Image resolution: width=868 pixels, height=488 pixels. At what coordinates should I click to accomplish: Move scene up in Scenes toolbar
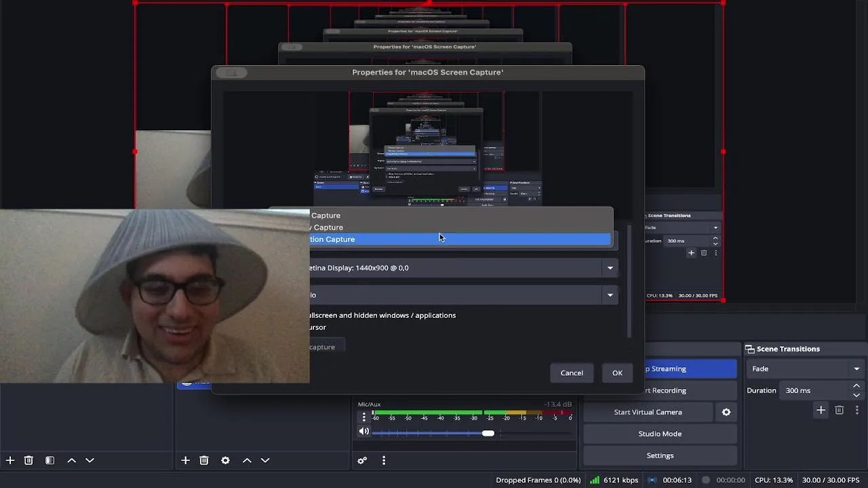click(x=71, y=460)
